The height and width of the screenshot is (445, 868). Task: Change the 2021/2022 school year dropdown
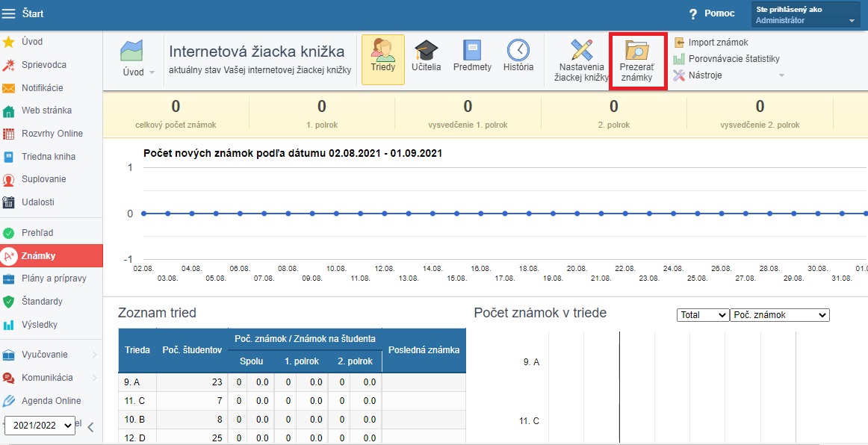coord(40,425)
